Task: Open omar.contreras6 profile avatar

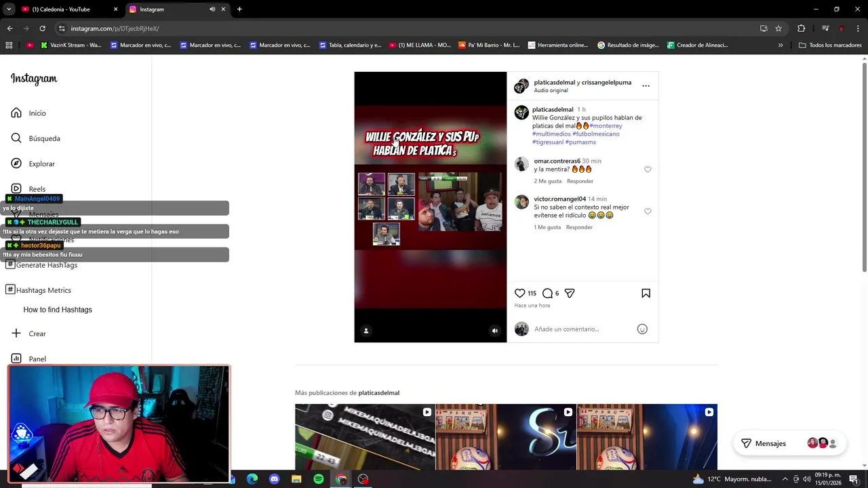Action: (521, 164)
